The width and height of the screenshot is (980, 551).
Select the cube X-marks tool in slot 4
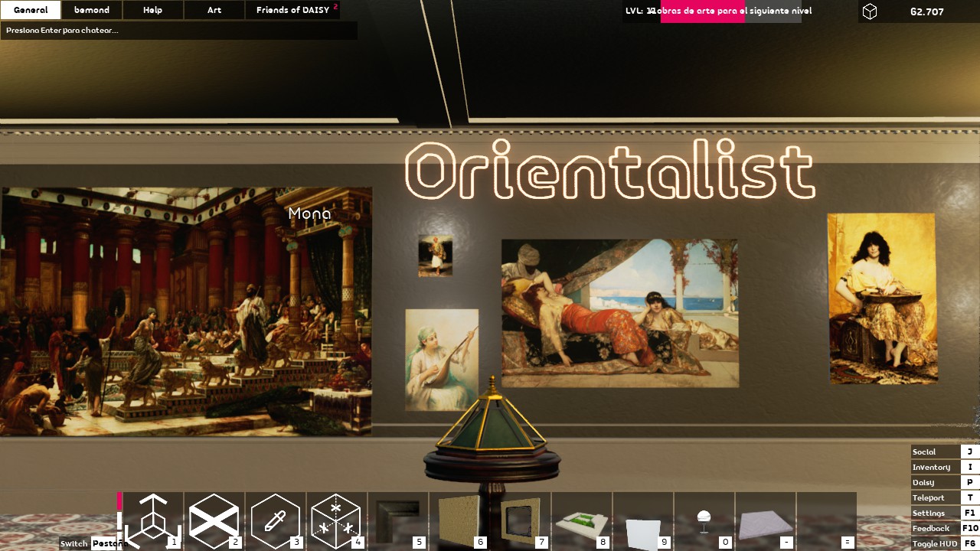point(337,520)
